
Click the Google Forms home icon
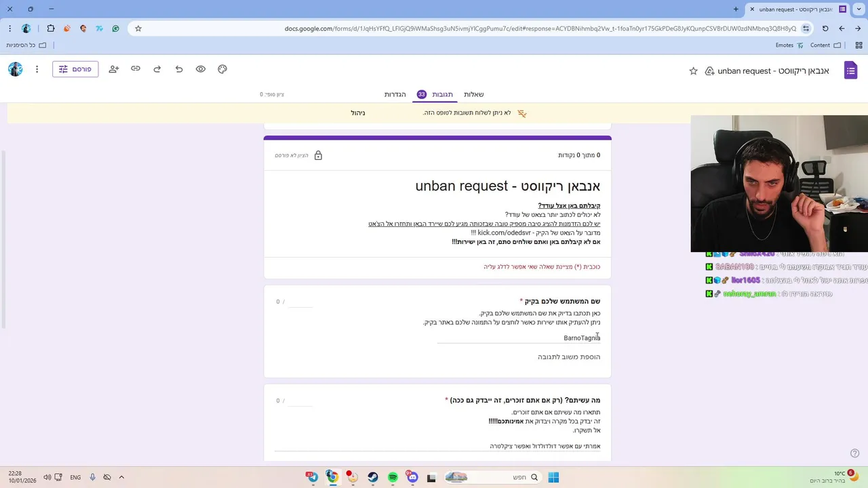coord(851,70)
